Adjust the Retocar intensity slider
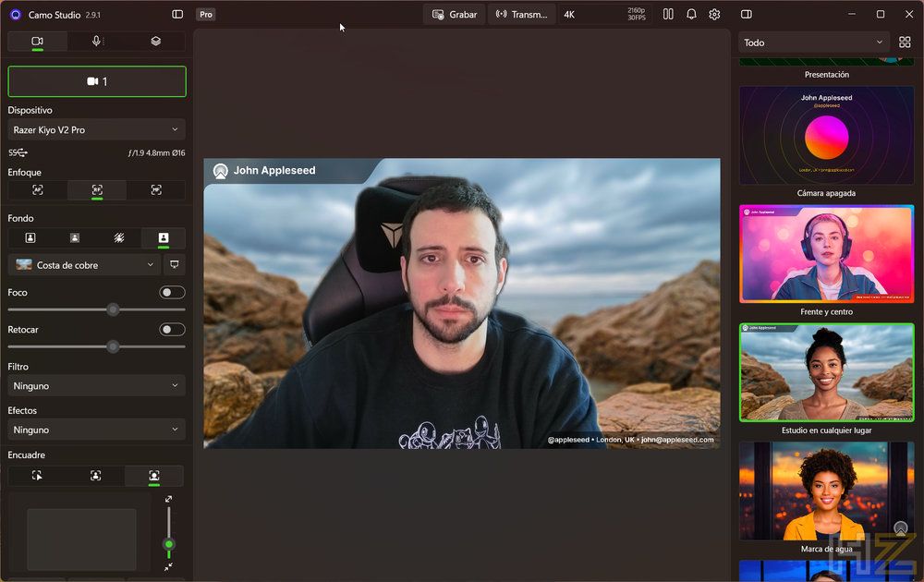The image size is (924, 582). click(97, 346)
